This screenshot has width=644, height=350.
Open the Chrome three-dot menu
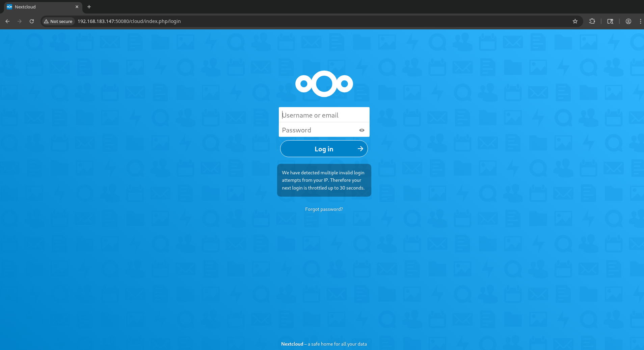tap(640, 21)
